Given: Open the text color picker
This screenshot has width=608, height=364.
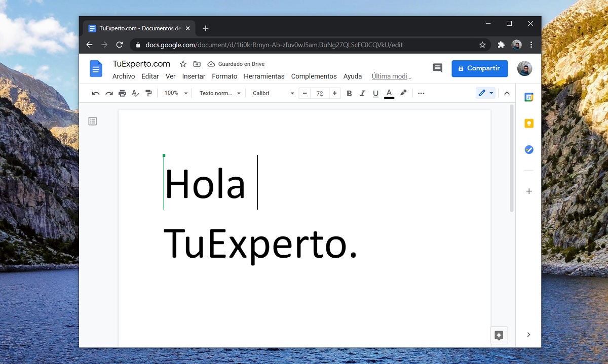Looking at the screenshot, I should [x=389, y=93].
